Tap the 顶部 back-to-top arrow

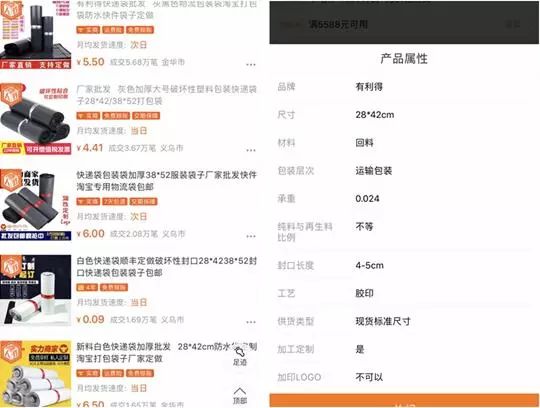[x=240, y=396]
